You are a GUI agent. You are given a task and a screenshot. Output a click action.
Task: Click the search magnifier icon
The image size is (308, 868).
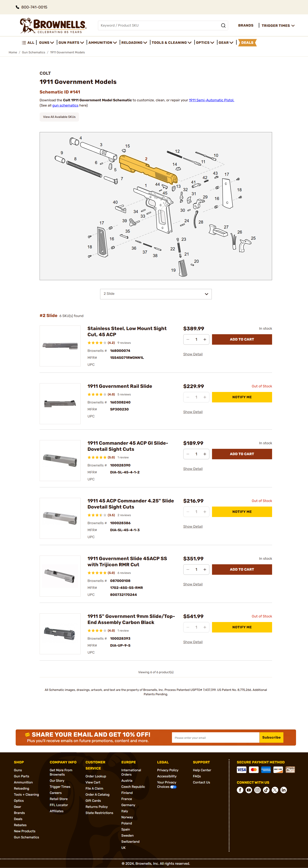tap(223, 26)
